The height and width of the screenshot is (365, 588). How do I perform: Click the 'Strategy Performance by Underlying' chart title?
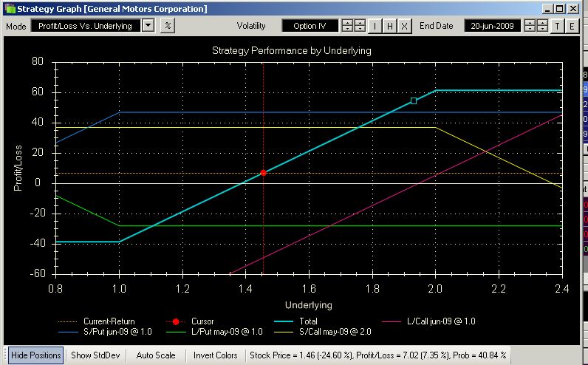coord(291,51)
